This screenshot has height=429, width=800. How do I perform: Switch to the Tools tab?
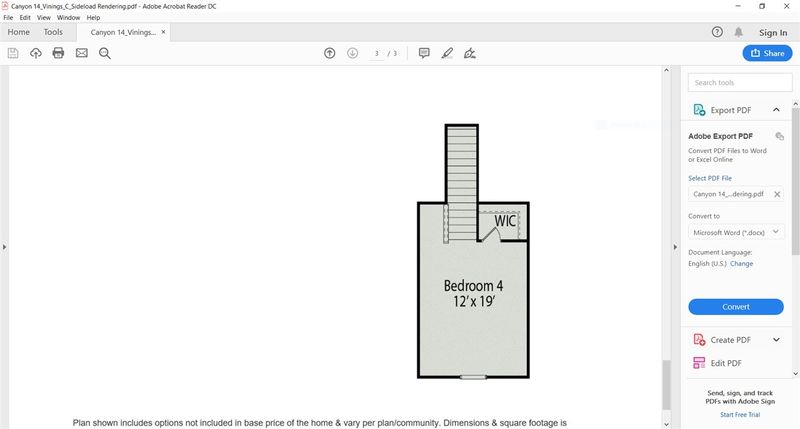point(53,32)
